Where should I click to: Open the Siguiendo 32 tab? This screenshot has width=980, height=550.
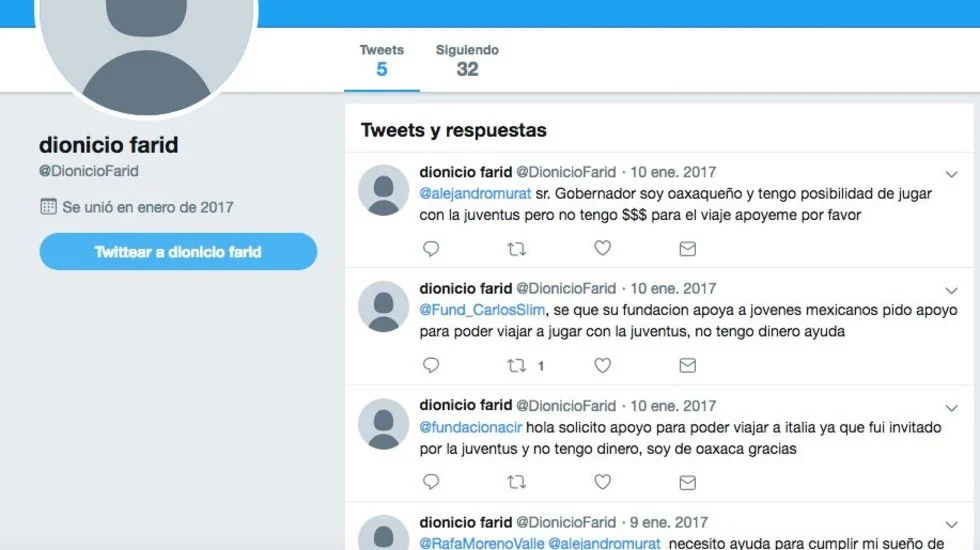(467, 61)
